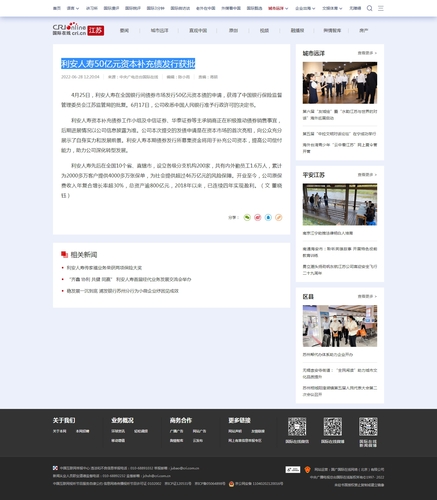Image resolution: width=437 pixels, height=500 pixels.
Task: Open the 区县 sidebar office photo
Action: click(340, 326)
